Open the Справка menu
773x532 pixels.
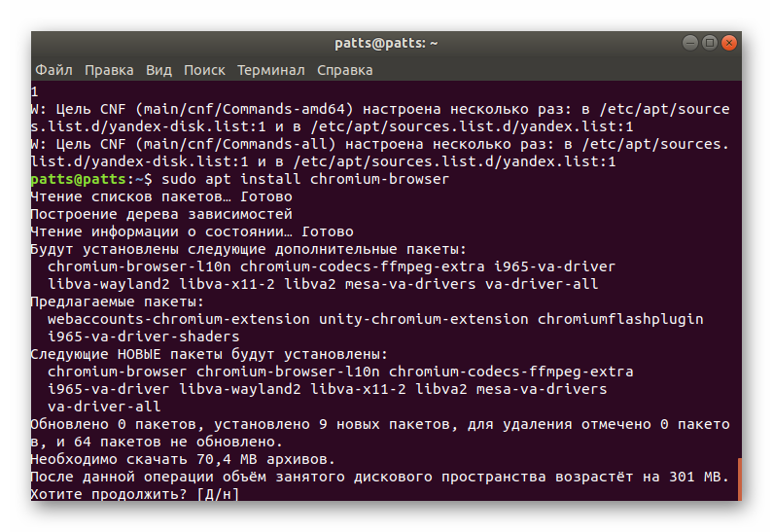pos(344,70)
